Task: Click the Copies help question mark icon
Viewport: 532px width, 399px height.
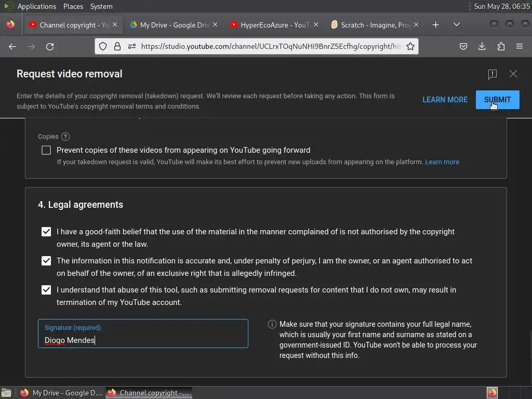Action: [65, 137]
